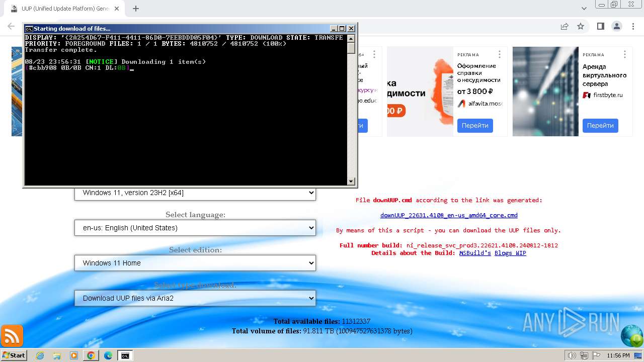Click globe download icon bottom right
This screenshot has width=644, height=362.
tap(632, 336)
